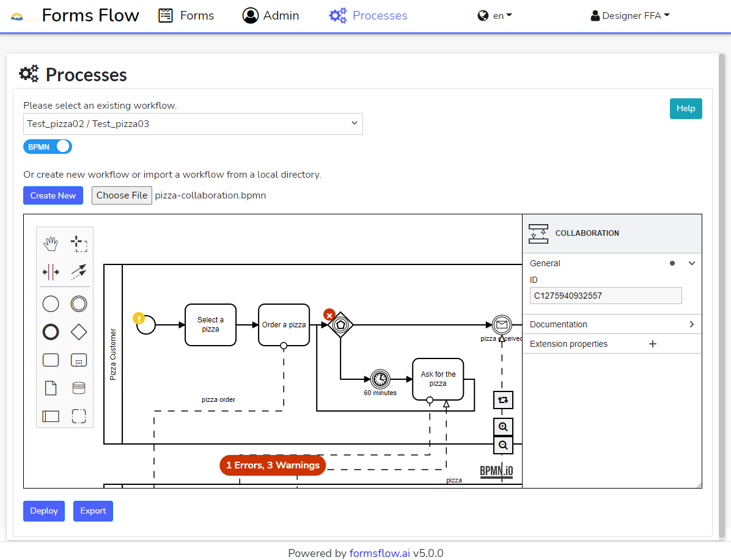Viewport: 731px width, 560px height.
Task: Open the 1 Errors, 3 Warnings badge
Action: click(x=273, y=465)
